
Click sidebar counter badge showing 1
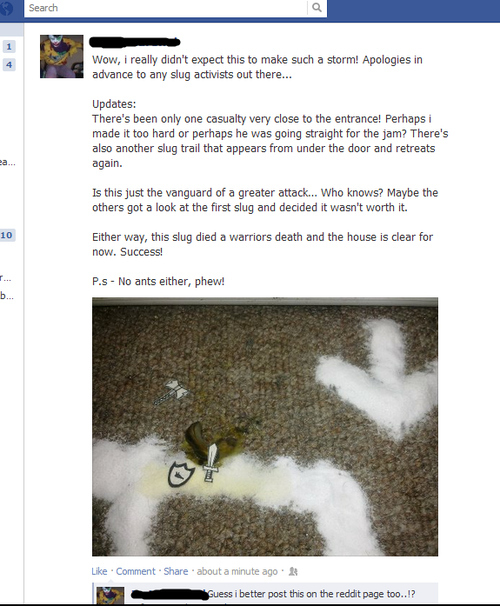[x=9, y=47]
